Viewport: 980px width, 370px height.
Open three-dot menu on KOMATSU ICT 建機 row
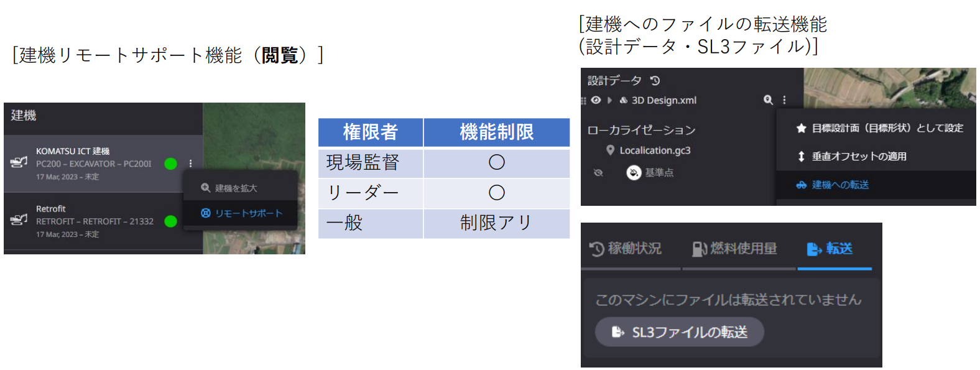click(190, 164)
